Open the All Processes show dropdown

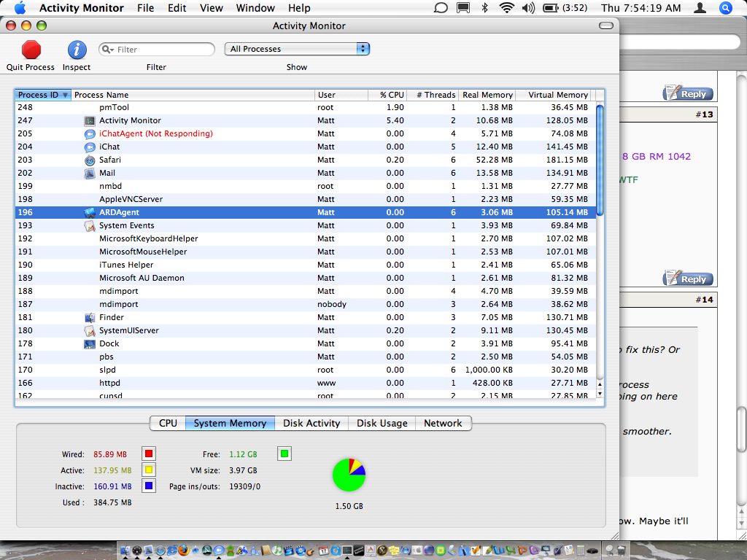pos(298,49)
